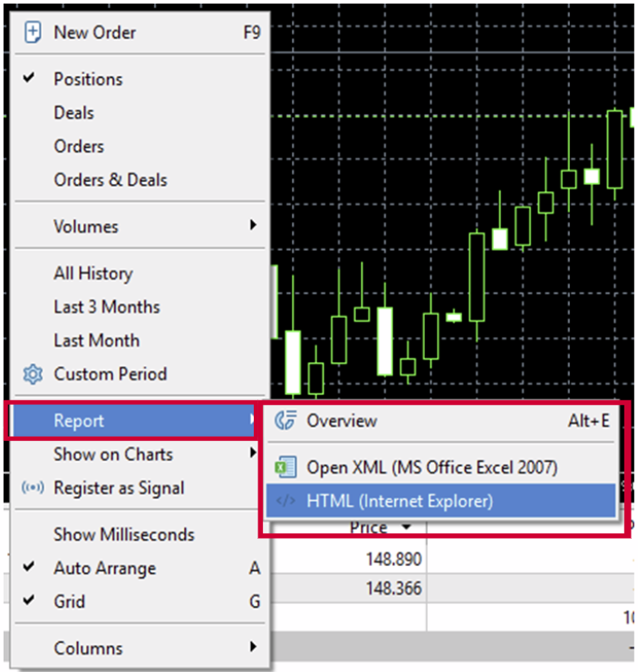The image size is (638, 672).
Task: Select Deals from the context menu
Action: tap(73, 113)
